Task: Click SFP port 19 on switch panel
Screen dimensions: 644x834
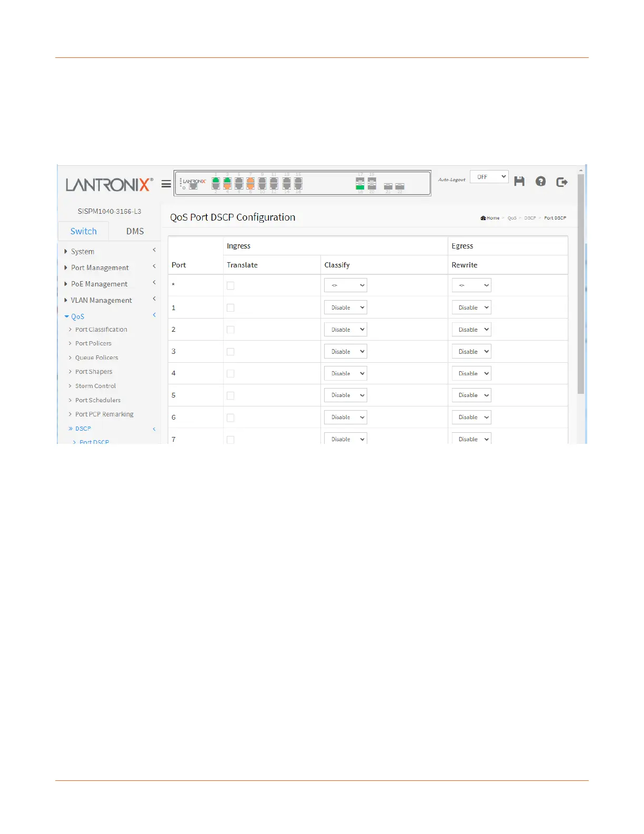Action: click(x=371, y=181)
